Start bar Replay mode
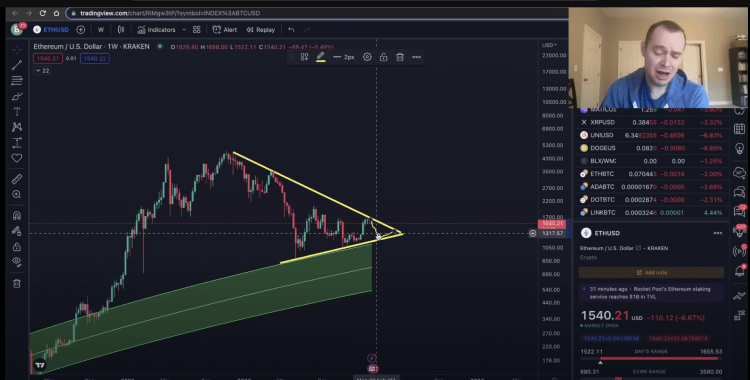 coord(261,30)
